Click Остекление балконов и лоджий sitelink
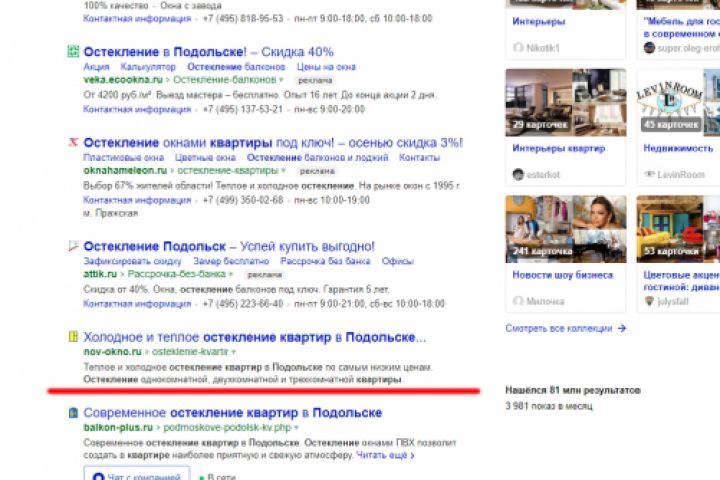 [317, 158]
